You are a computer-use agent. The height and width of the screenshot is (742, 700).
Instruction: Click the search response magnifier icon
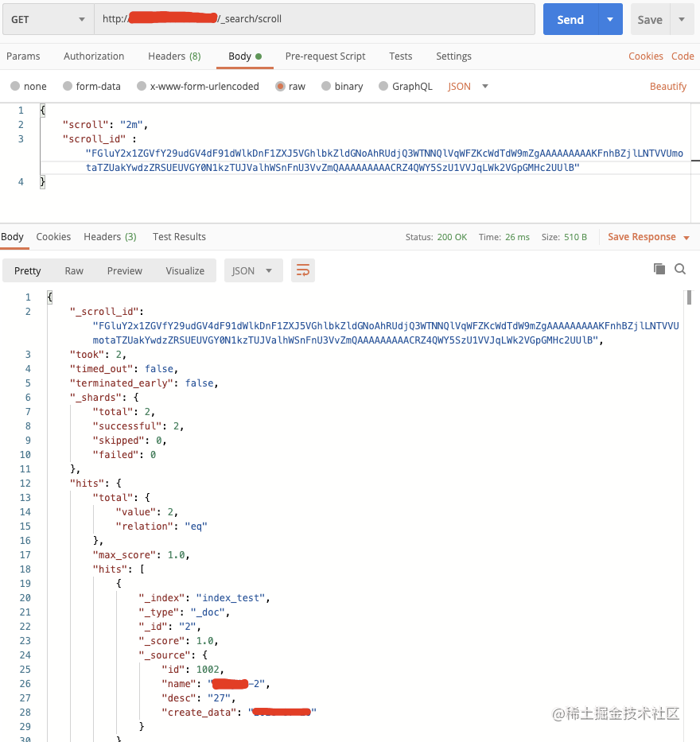pos(680,269)
